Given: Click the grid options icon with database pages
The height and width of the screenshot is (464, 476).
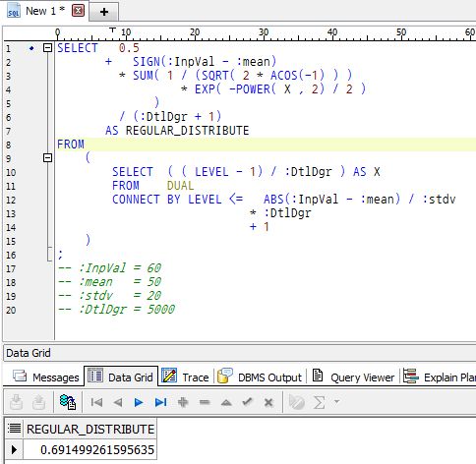Looking at the screenshot, I should point(68,402).
